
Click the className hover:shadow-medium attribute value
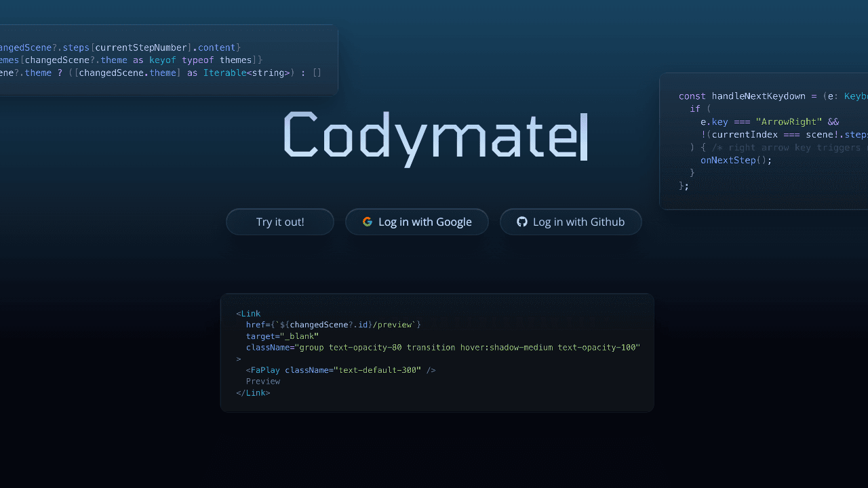(505, 347)
